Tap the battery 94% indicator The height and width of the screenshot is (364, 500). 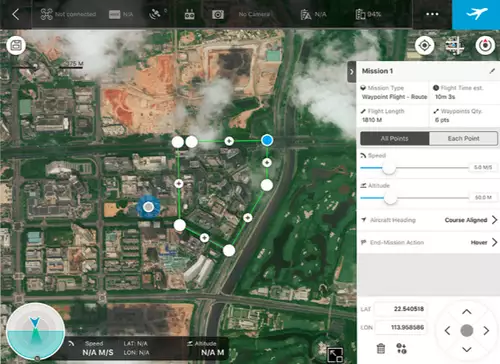(x=368, y=14)
